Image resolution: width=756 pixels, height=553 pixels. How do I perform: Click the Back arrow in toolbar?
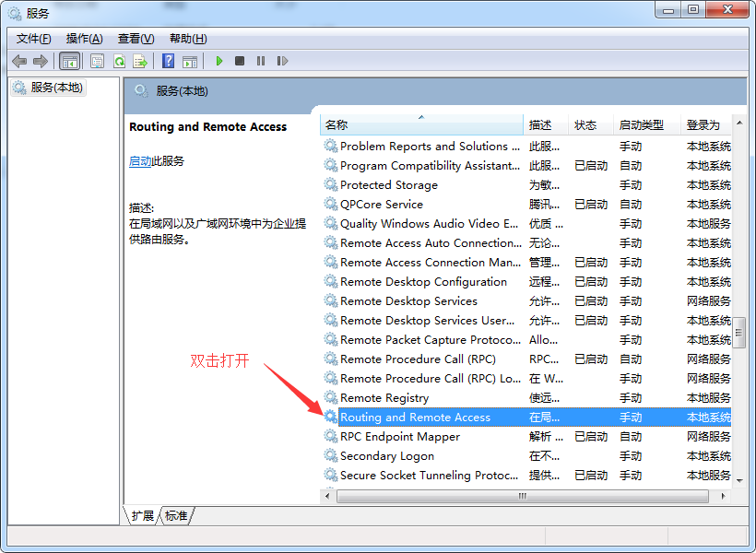coord(19,61)
